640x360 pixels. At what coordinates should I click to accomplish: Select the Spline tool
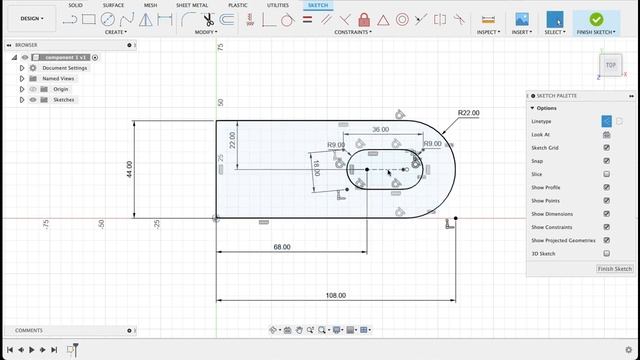(x=127, y=19)
